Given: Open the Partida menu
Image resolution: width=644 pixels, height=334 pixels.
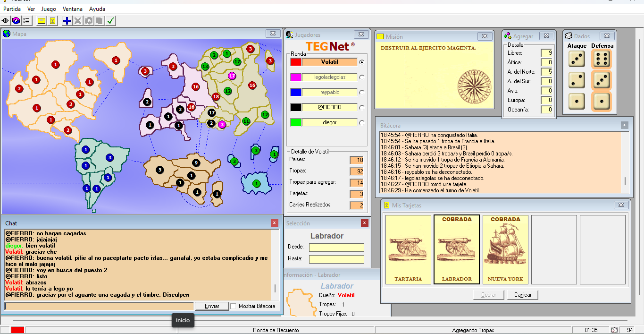Looking at the screenshot, I should [12, 9].
